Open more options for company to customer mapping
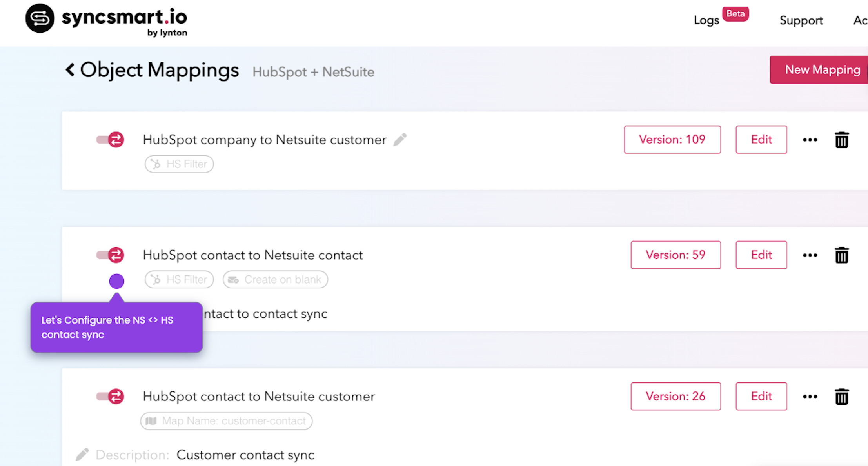868x466 pixels. pos(810,140)
